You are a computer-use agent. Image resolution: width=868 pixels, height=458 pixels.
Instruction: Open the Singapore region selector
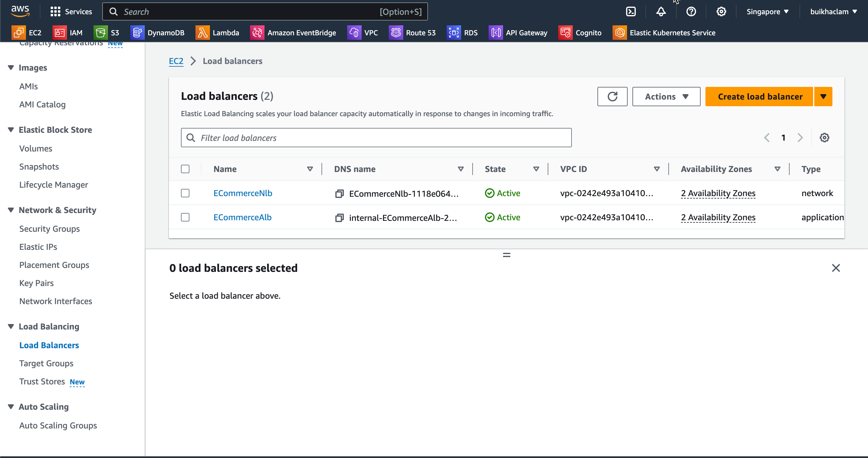point(768,12)
